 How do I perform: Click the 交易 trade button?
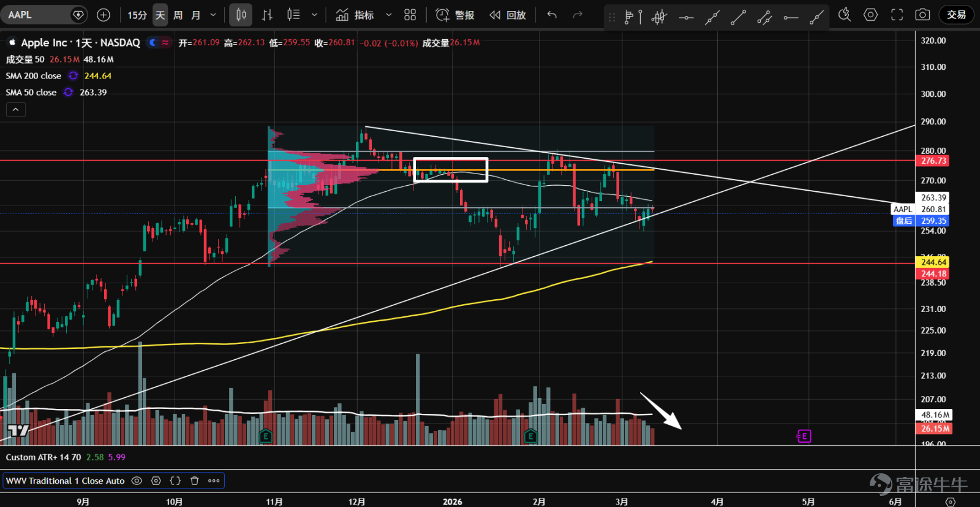[x=956, y=15]
